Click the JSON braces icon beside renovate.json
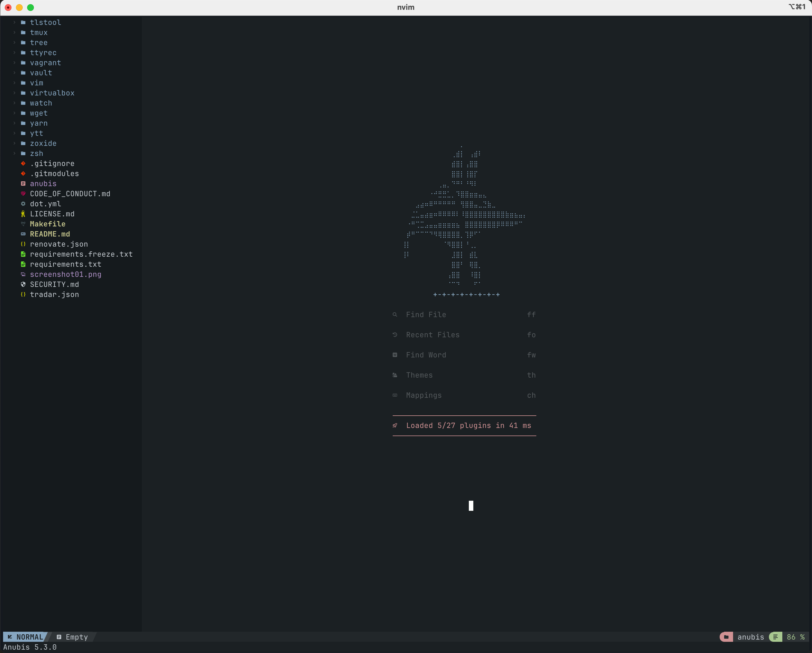 (x=23, y=244)
